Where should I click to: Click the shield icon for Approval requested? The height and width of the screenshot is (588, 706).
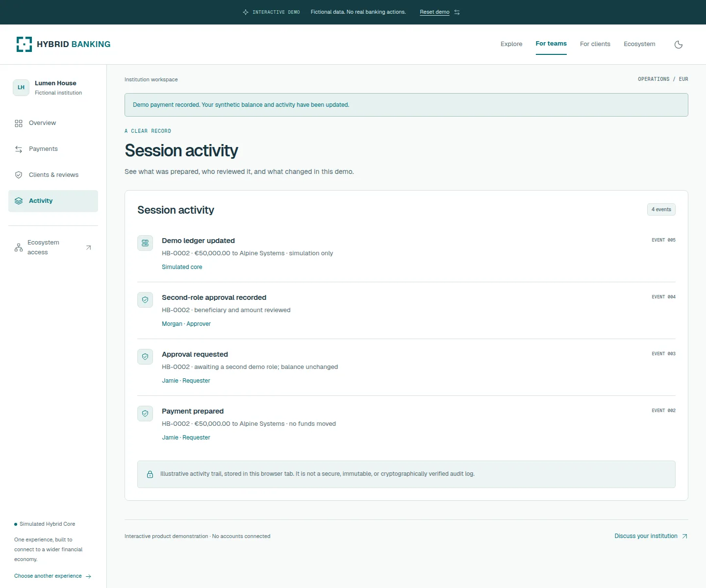point(145,357)
